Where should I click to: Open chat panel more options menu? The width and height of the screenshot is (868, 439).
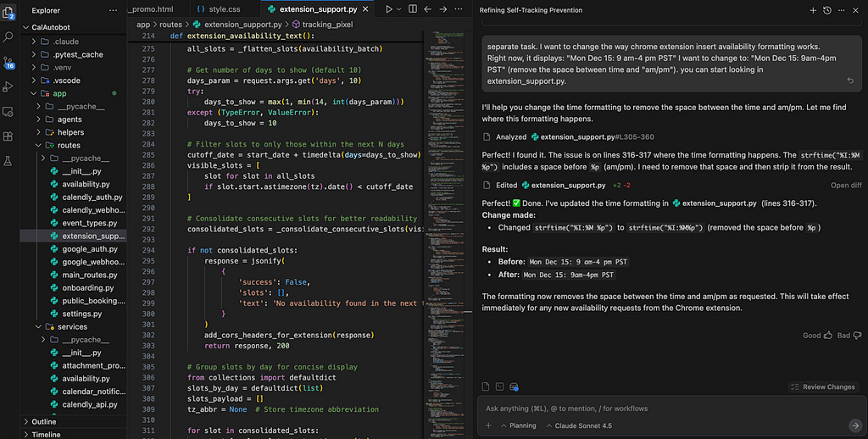842,10
